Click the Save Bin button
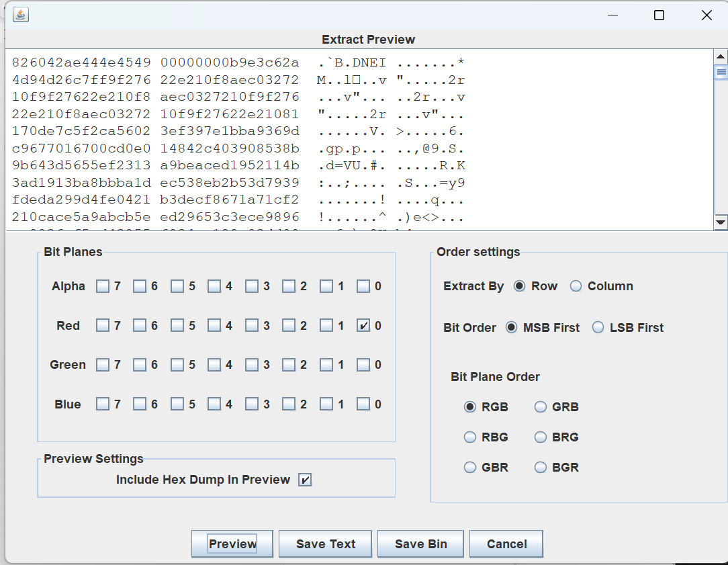The width and height of the screenshot is (728, 565). pyautogui.click(x=420, y=544)
